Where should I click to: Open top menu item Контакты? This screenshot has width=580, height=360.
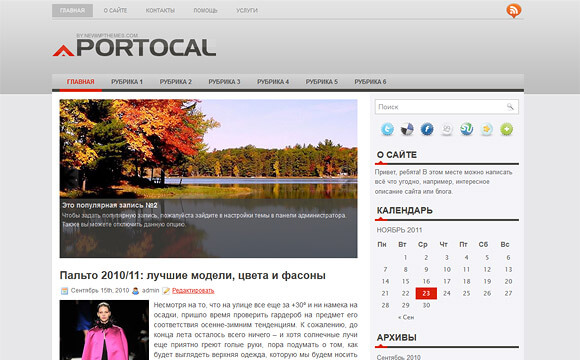[160, 10]
